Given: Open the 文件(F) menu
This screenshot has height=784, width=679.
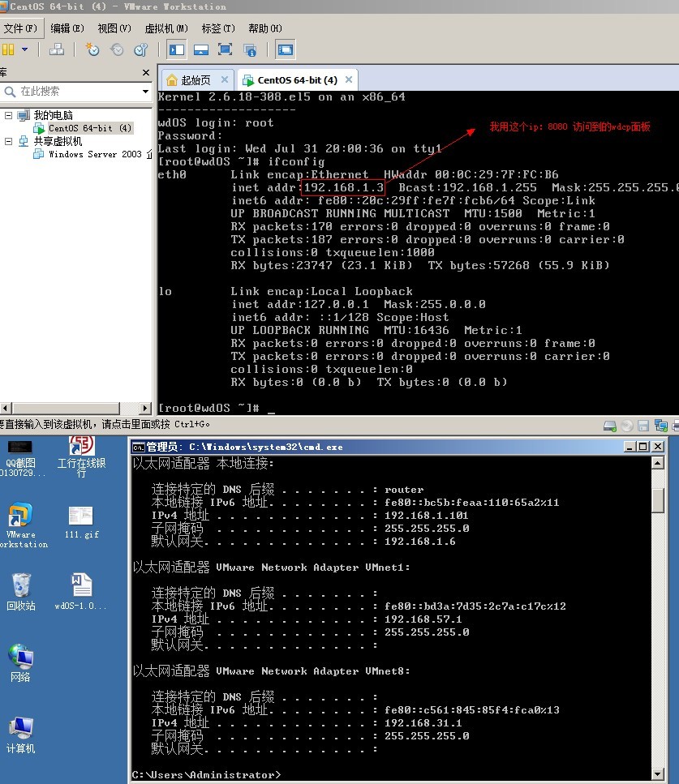Looking at the screenshot, I should click(20, 28).
